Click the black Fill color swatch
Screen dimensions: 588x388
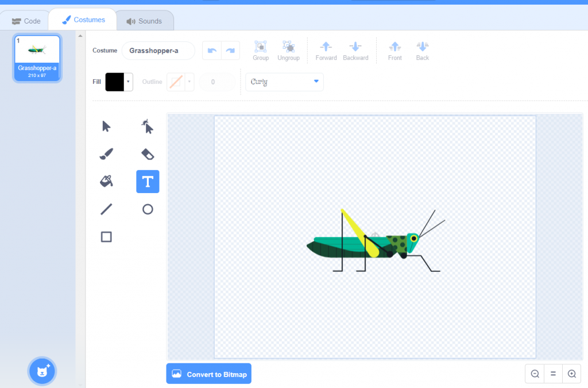pos(115,82)
